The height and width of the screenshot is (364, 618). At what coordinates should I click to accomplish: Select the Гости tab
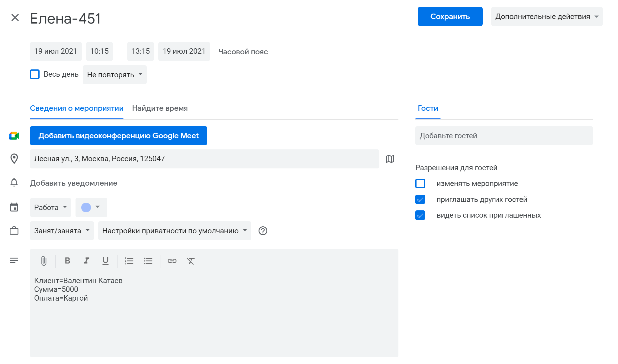point(428,108)
